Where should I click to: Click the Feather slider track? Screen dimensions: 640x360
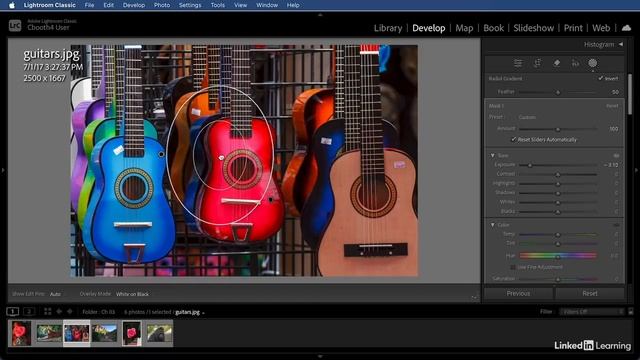coord(558,92)
